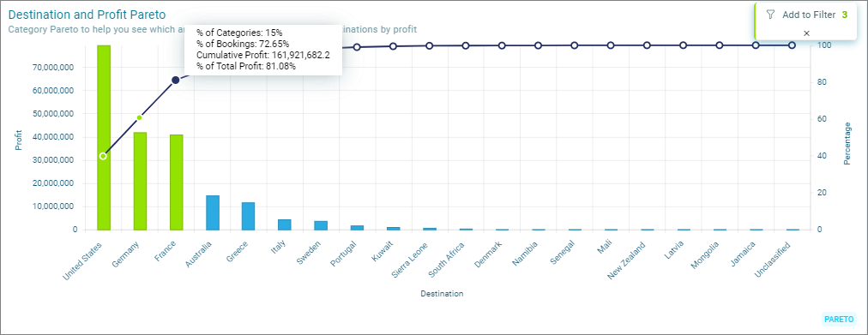Screen dimensions: 868x335
Task: Click the cumulative line point above United States
Action: (103, 156)
